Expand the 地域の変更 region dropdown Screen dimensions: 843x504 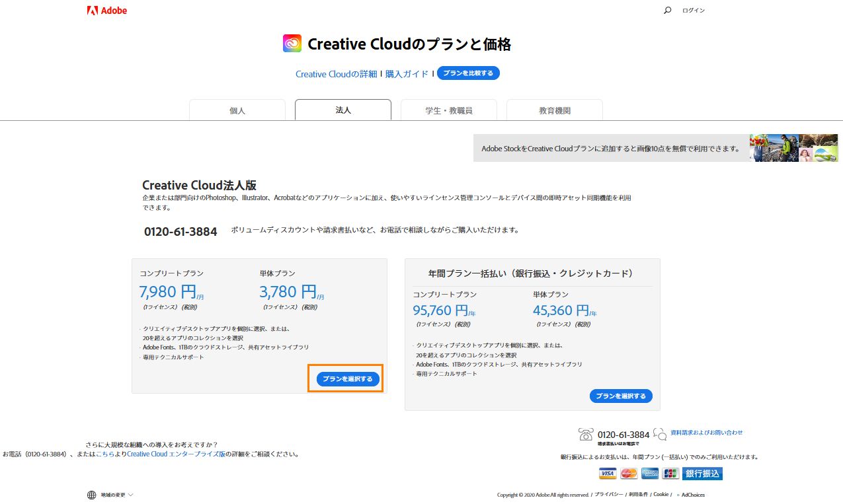[x=116, y=495]
